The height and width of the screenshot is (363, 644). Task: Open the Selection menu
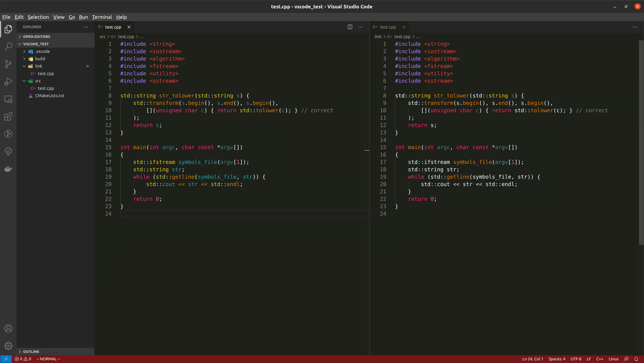[38, 17]
